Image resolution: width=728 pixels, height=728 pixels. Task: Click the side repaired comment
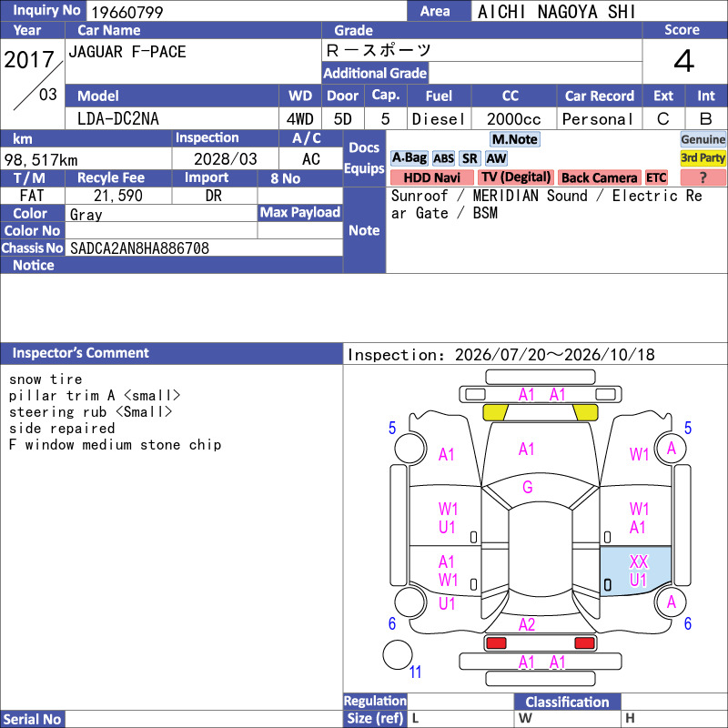coord(62,428)
